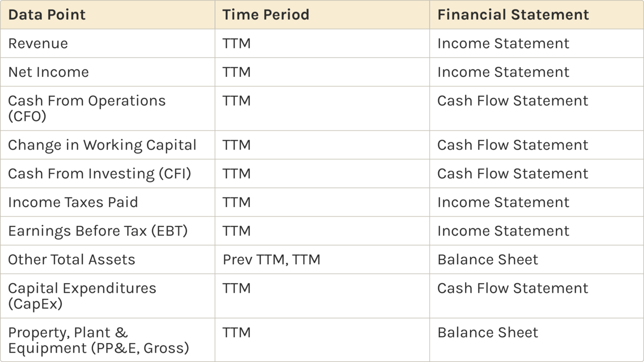This screenshot has width=644, height=362.
Task: Select the Net Income cell
Action: pos(108,72)
